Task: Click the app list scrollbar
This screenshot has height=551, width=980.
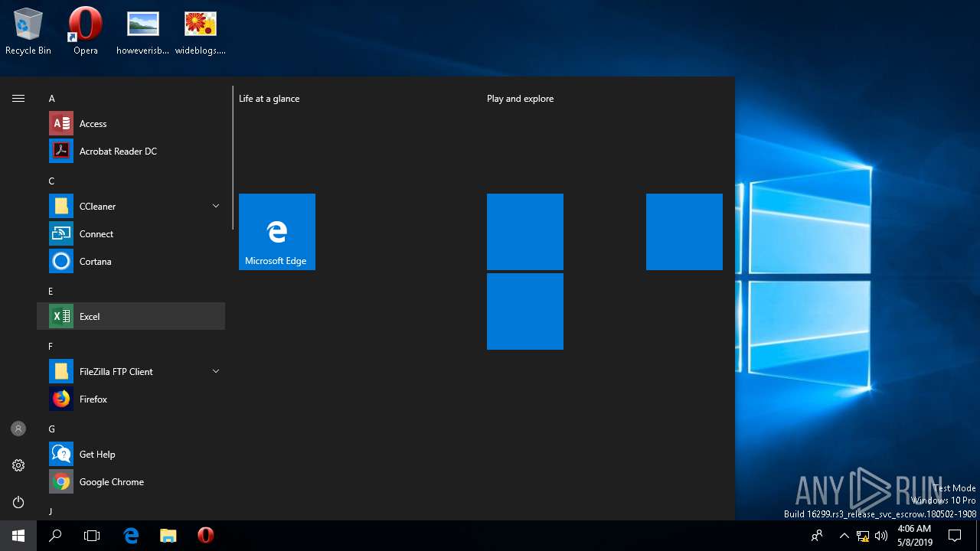Action: tap(233, 158)
